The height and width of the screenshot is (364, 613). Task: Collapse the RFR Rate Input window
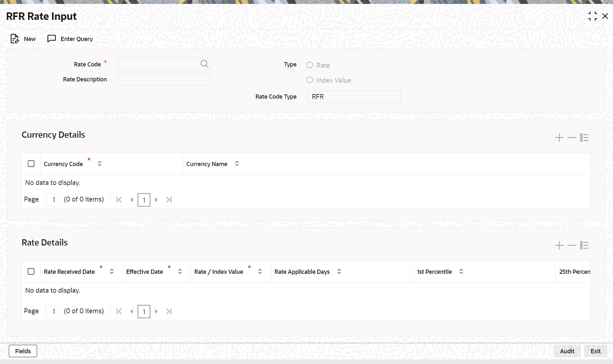[592, 16]
